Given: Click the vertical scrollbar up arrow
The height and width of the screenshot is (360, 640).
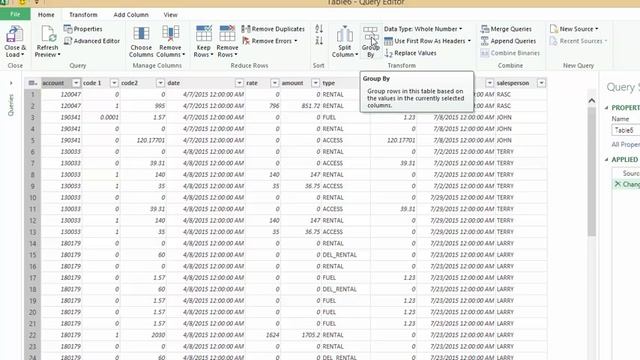Looking at the screenshot, I should coord(592,101).
